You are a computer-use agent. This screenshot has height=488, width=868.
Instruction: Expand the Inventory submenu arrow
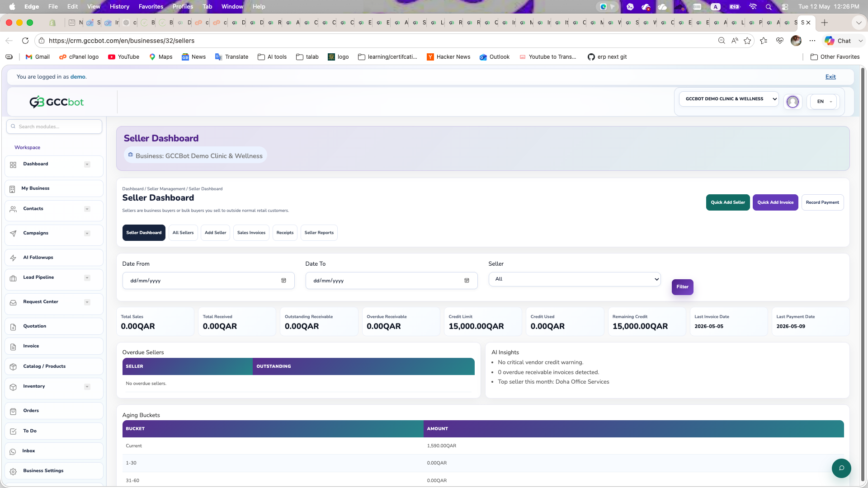[87, 387]
